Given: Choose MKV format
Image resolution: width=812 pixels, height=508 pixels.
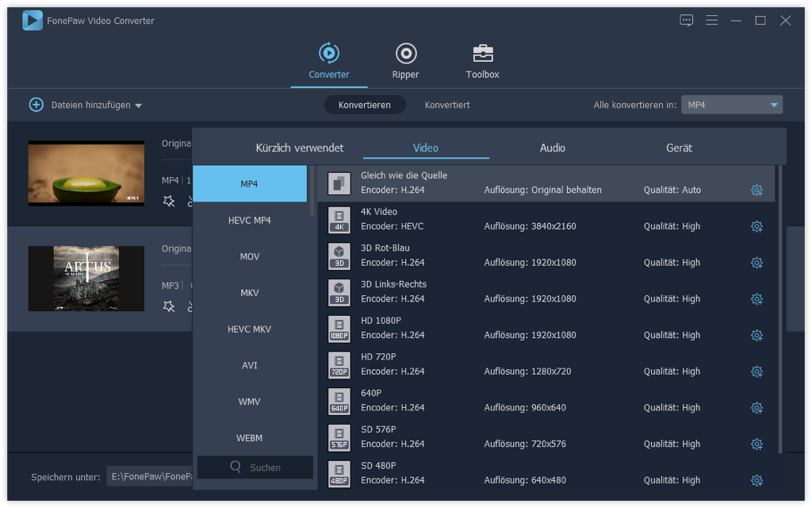Looking at the screenshot, I should pos(250,293).
